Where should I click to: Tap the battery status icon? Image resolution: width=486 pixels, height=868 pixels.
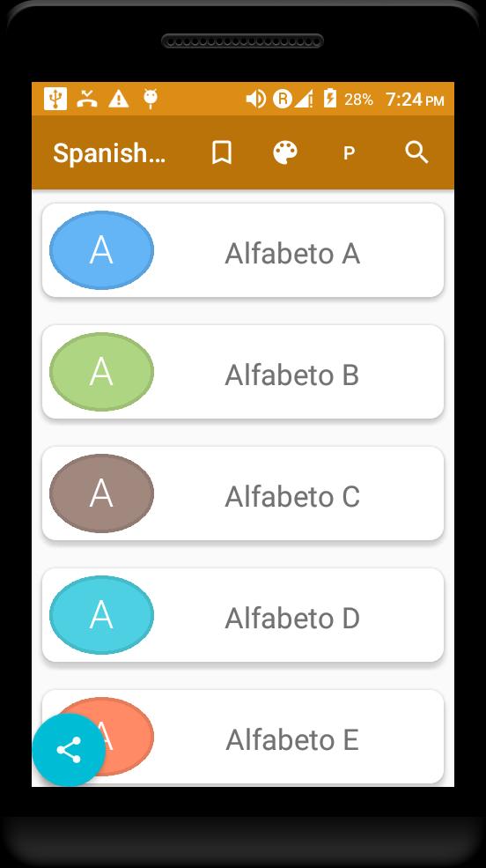pos(330,99)
